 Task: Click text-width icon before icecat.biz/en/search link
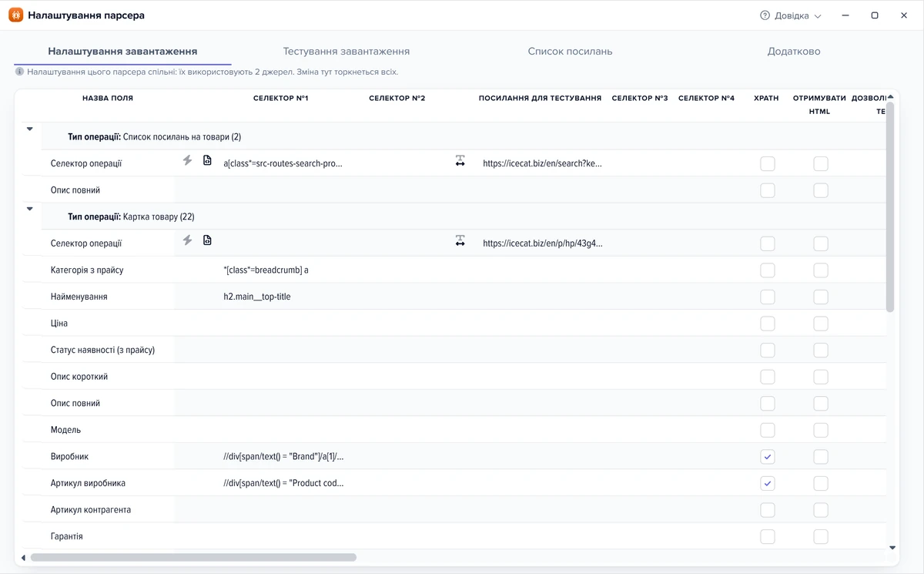point(460,161)
